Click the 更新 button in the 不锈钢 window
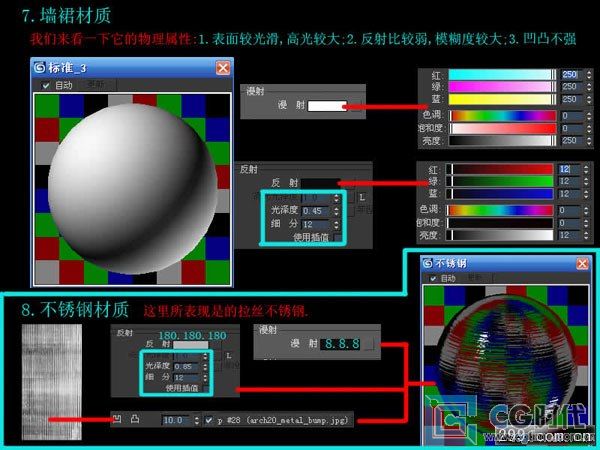The image size is (600, 450). 474,278
